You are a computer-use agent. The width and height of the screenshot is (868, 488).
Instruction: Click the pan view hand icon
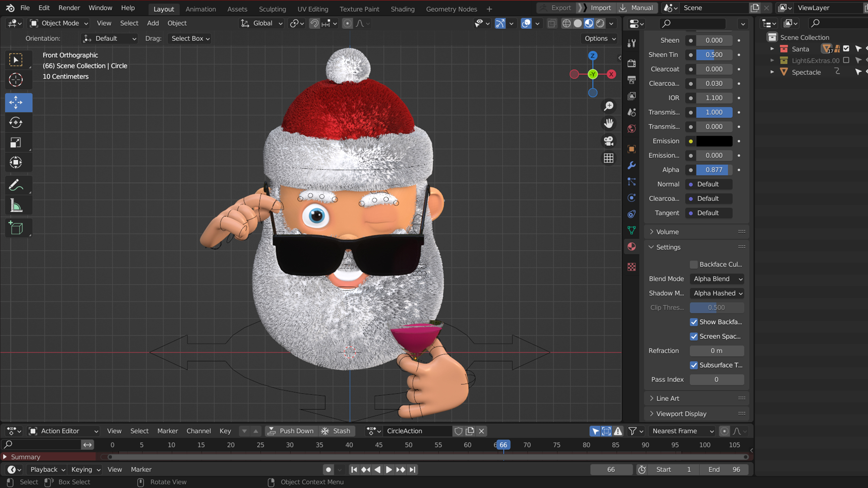click(x=609, y=124)
